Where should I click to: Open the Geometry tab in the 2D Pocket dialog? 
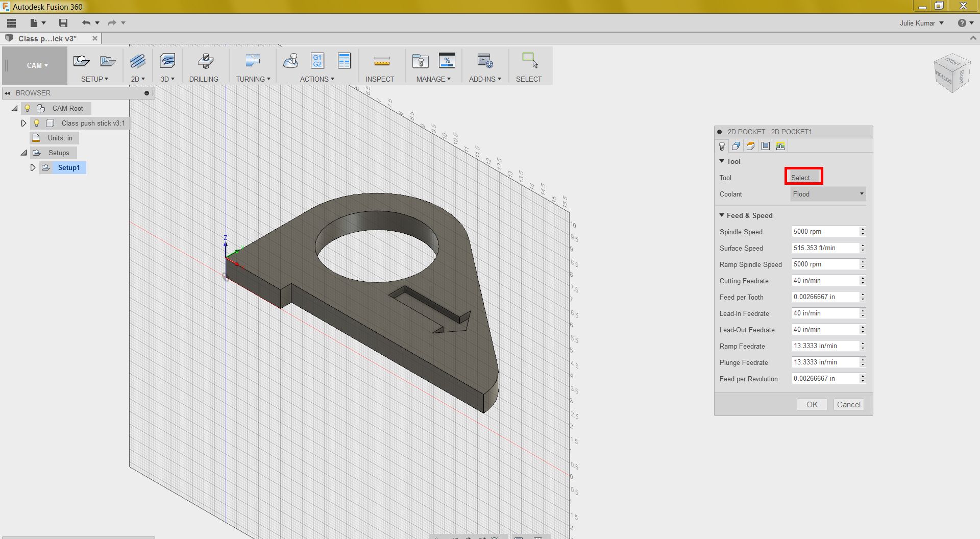[736, 146]
